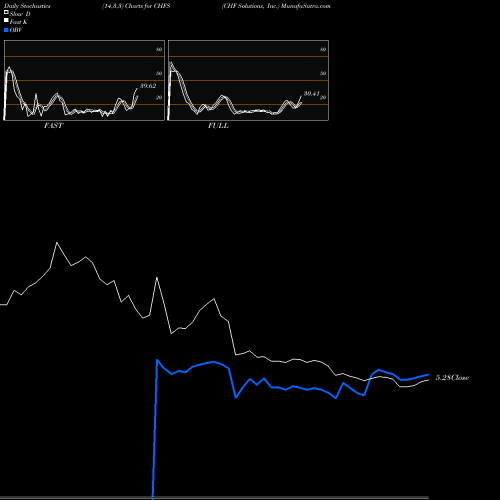Image resolution: width=500 pixels, height=500 pixels.
Task: Click the 'Daily Stochastics' title text
Action: [x=27, y=6]
